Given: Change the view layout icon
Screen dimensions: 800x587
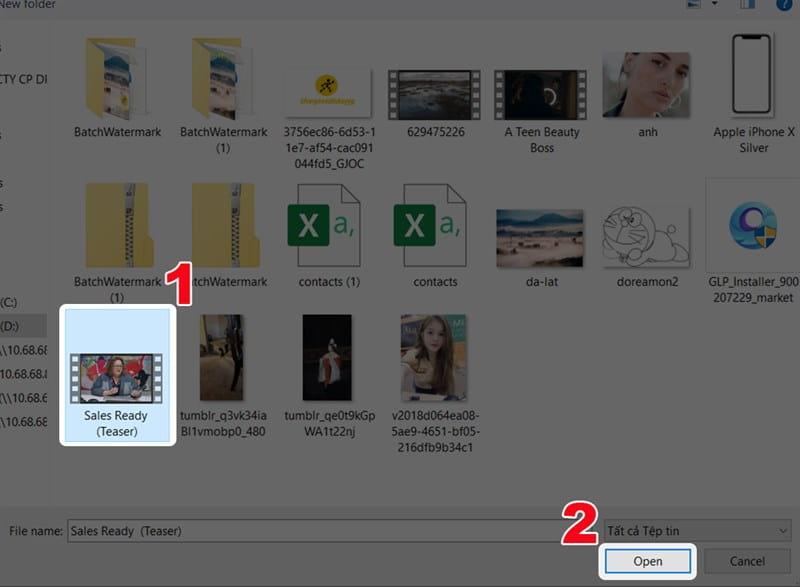Looking at the screenshot, I should tap(694, 4).
